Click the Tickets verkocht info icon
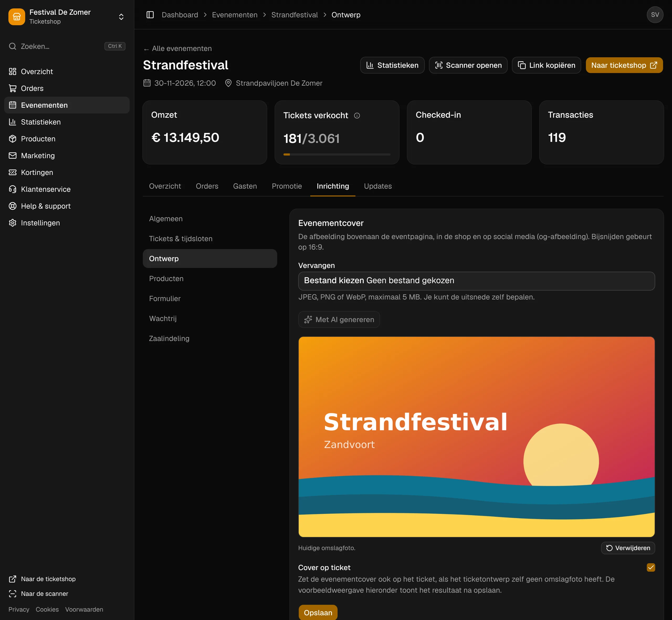The image size is (672, 620). [357, 115]
